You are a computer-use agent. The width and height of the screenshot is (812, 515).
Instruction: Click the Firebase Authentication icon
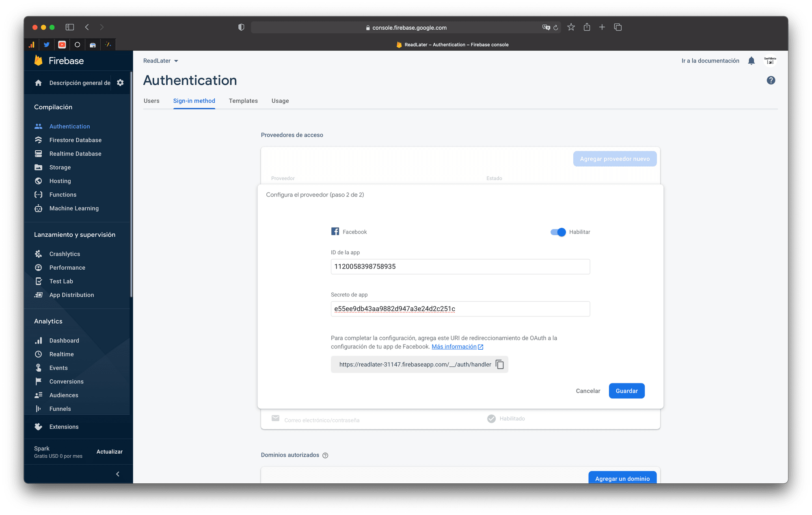[39, 126]
